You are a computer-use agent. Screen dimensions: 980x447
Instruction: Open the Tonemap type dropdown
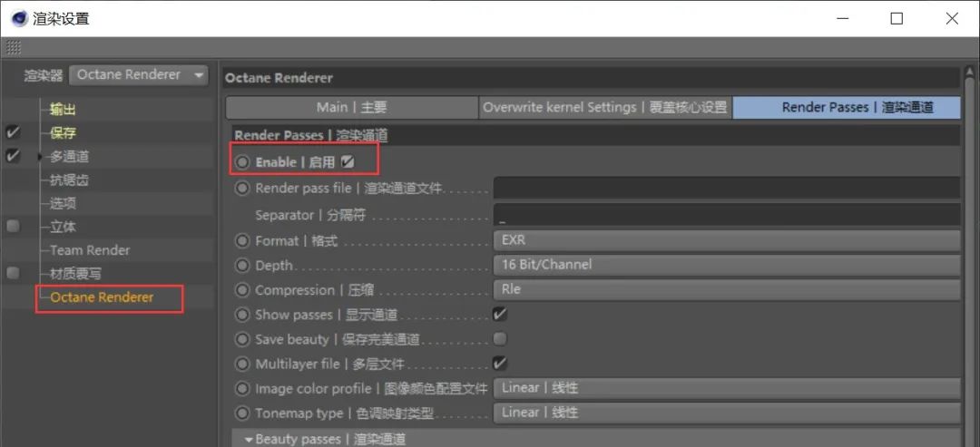[x=726, y=413]
